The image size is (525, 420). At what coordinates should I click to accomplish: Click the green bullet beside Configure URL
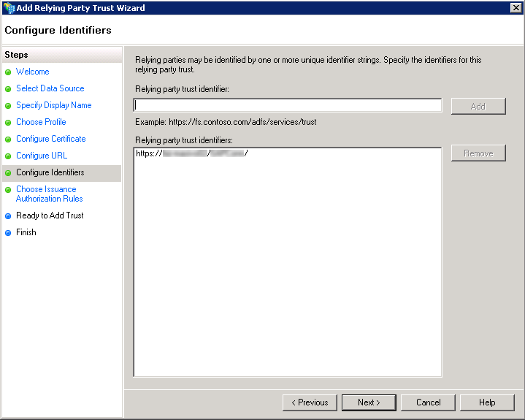point(8,156)
